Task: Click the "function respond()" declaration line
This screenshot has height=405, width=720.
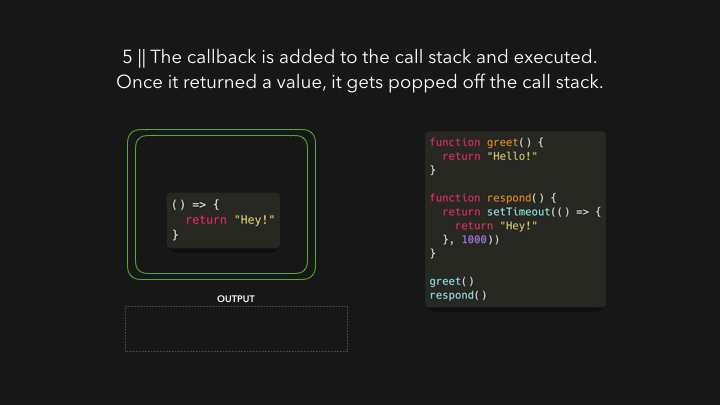Action: point(493,198)
